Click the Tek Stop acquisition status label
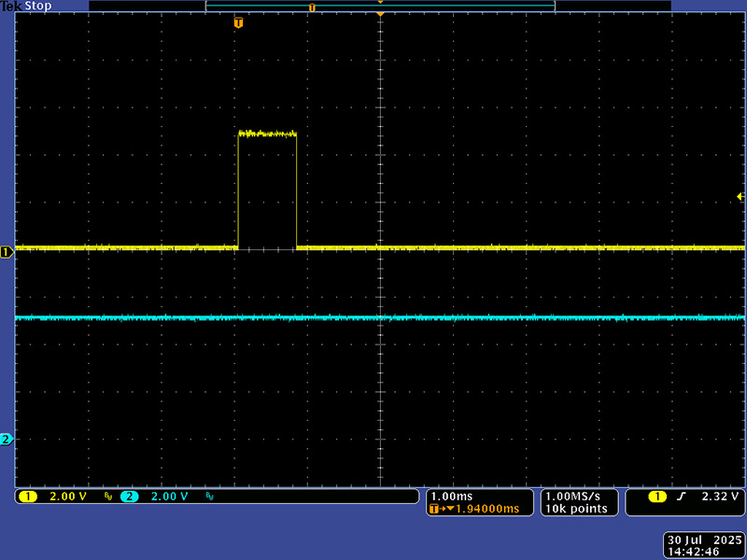Screen dimensions: 747x560 [26, 7]
